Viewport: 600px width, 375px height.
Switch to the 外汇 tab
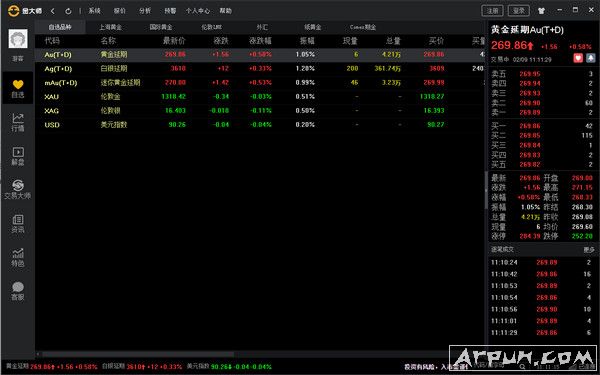pos(262,27)
